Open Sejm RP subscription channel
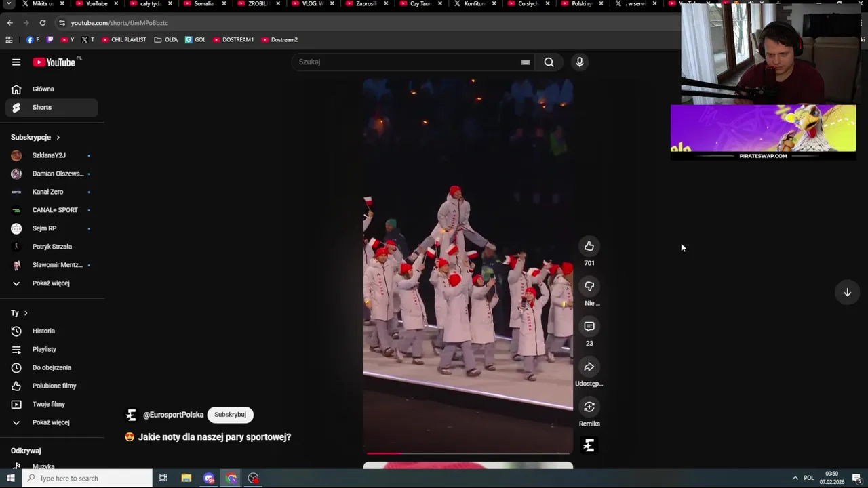Screen dimensions: 868x488 pyautogui.click(x=52, y=228)
